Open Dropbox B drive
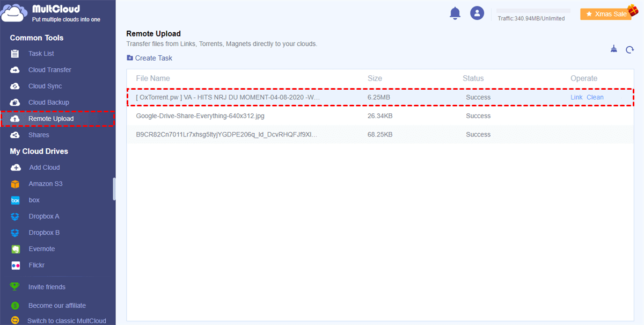Screen dimensions: 644x325 coord(44,233)
